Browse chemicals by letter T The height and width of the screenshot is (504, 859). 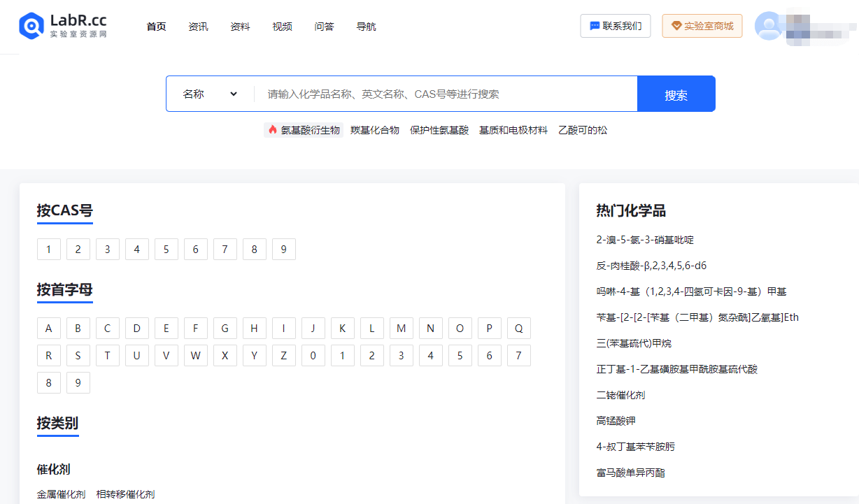click(108, 356)
